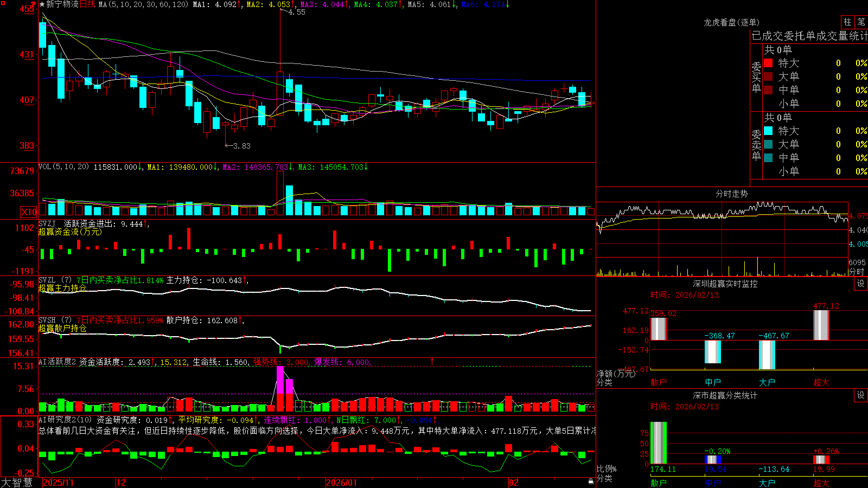Click the red up-arrow signal marker in AI活跃度 panel
This screenshot has width=868, height=488.
click(432, 361)
